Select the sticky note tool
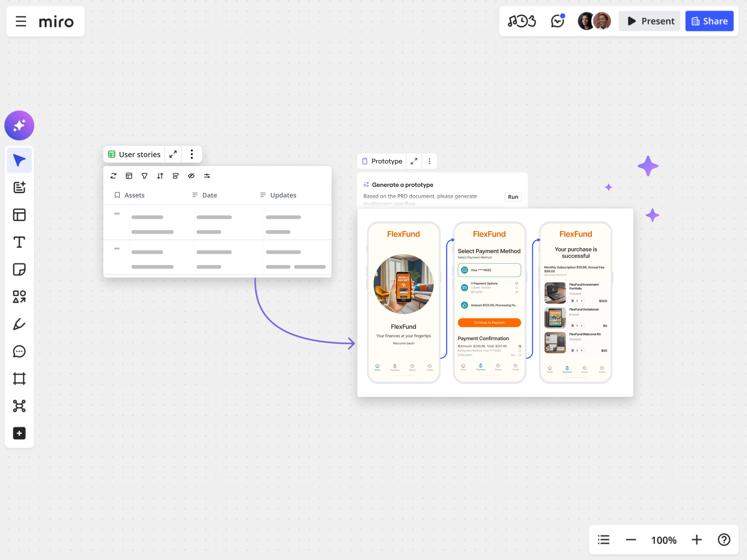747x560 pixels. click(19, 269)
